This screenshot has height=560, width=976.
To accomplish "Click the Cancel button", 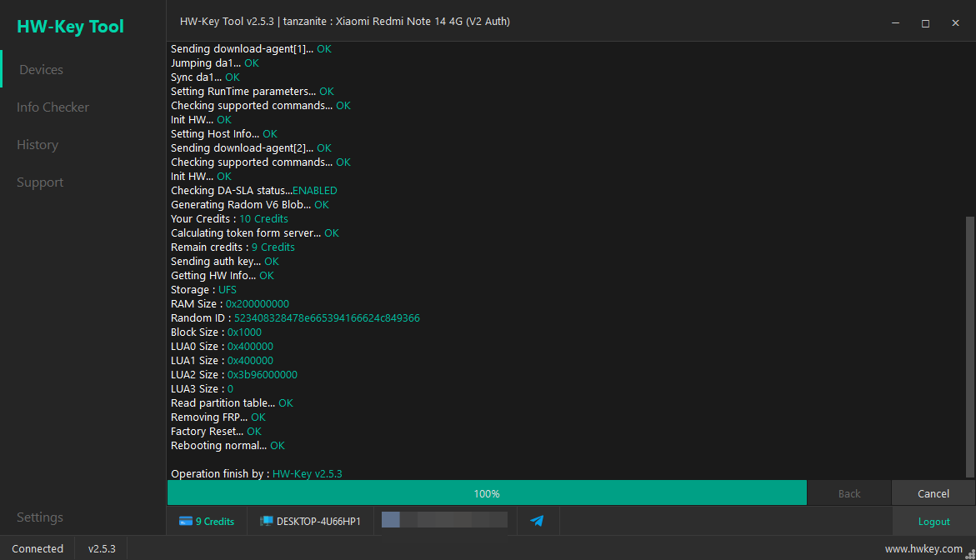I will click(933, 493).
